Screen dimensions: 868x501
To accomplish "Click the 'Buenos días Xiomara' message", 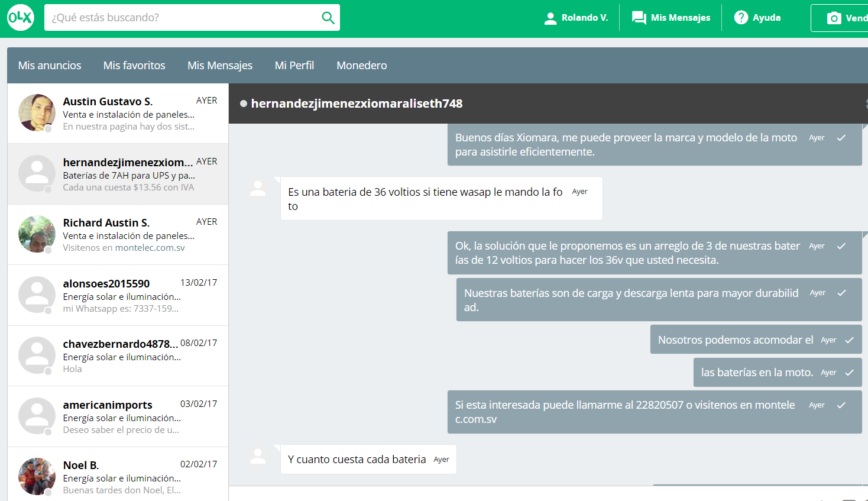I will coord(655,144).
